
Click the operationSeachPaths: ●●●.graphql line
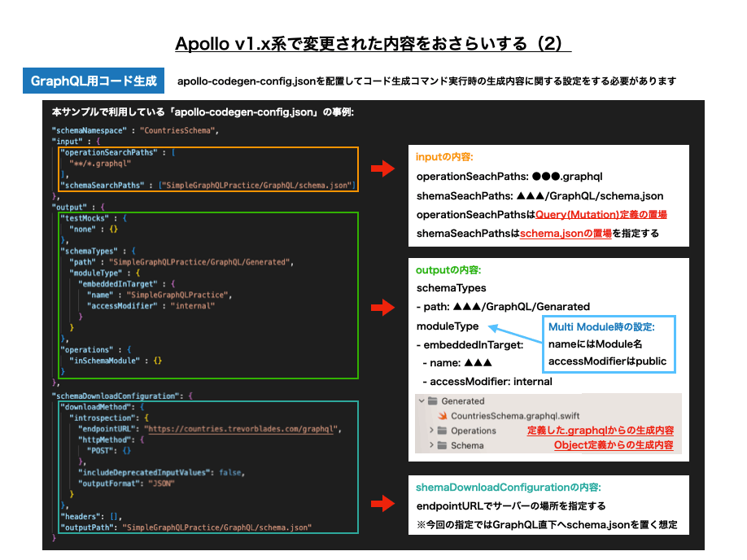coord(509,177)
